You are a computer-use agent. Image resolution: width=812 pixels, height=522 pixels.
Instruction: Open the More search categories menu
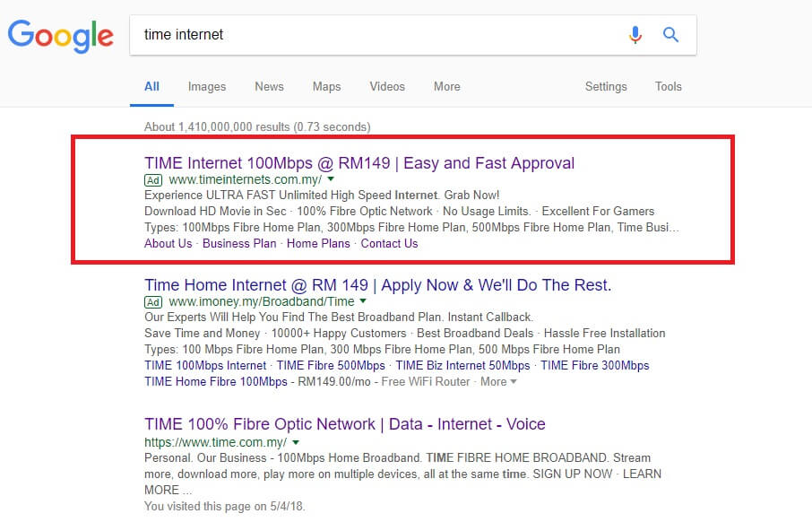[x=447, y=87]
